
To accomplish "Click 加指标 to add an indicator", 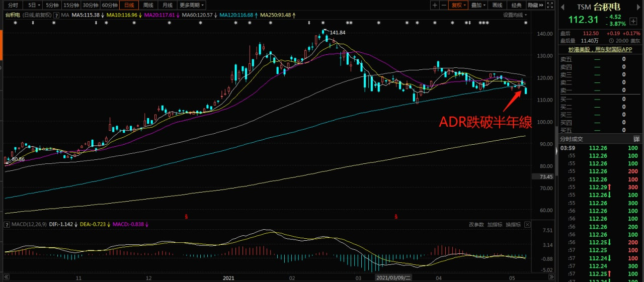I will click(x=495, y=225).
